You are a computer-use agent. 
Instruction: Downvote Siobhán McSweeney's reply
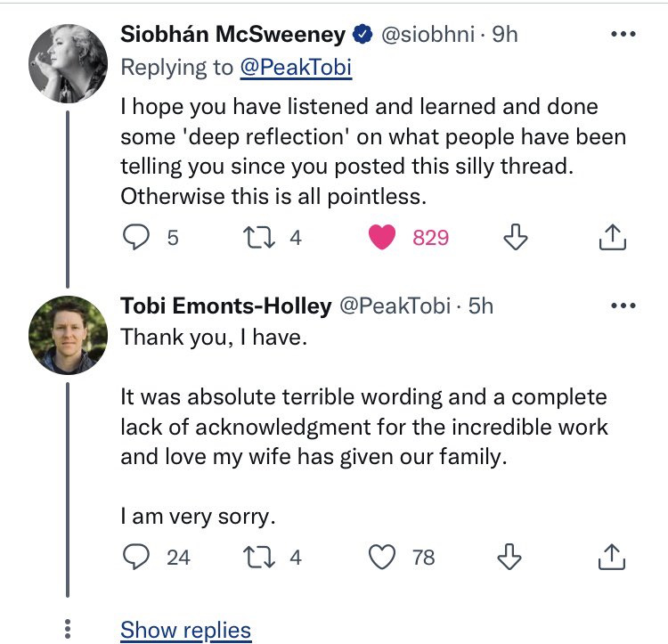[x=511, y=237]
